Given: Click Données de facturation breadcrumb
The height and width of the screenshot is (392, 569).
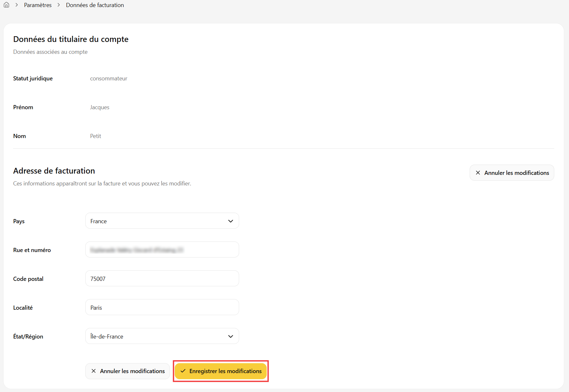Looking at the screenshot, I should pyautogui.click(x=95, y=5).
